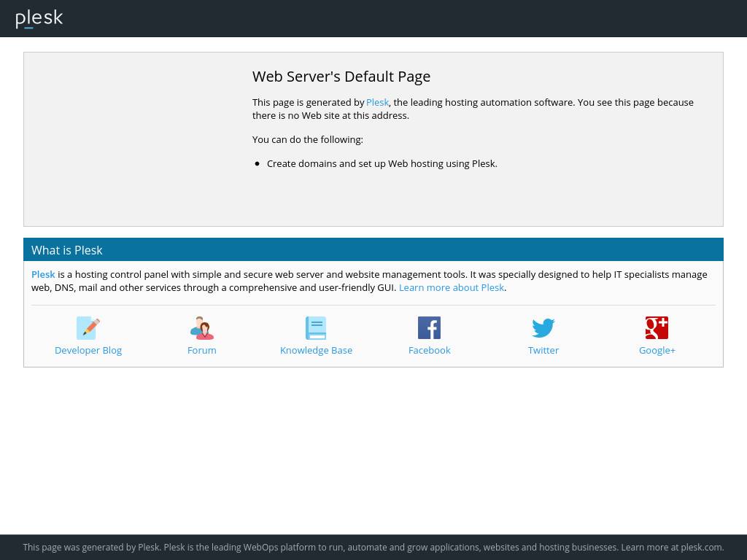Click the Google+ text link

pos(657,351)
